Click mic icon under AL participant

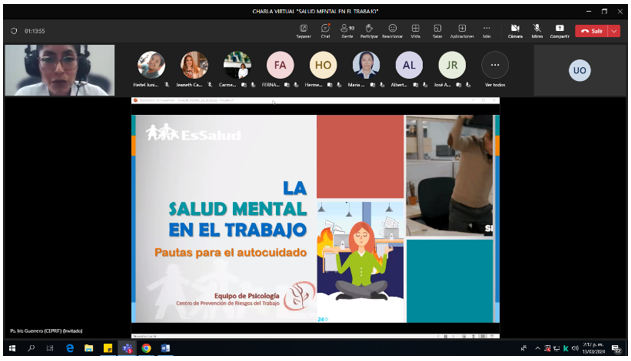pos(425,85)
